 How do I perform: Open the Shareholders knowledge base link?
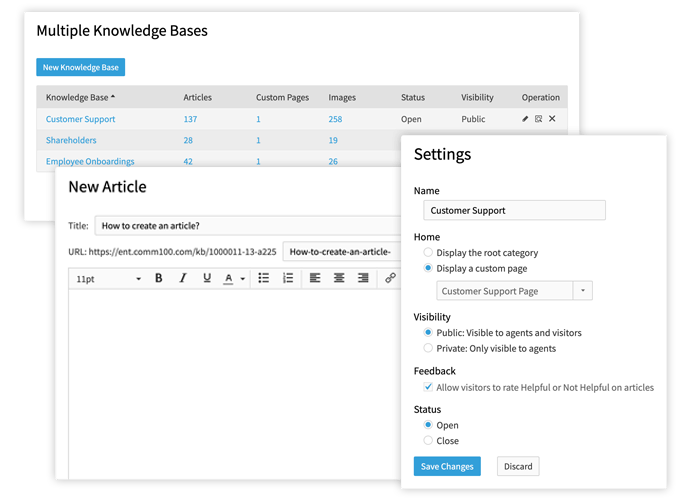click(x=71, y=140)
